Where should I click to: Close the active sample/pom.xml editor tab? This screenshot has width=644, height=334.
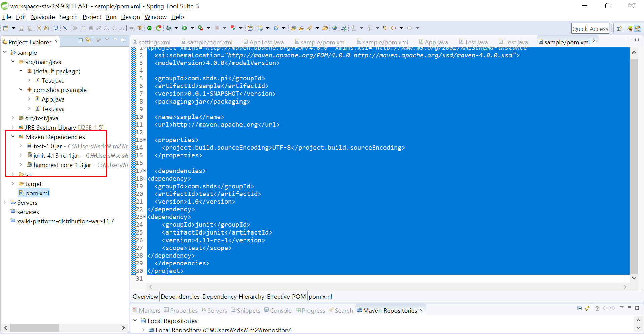594,41
